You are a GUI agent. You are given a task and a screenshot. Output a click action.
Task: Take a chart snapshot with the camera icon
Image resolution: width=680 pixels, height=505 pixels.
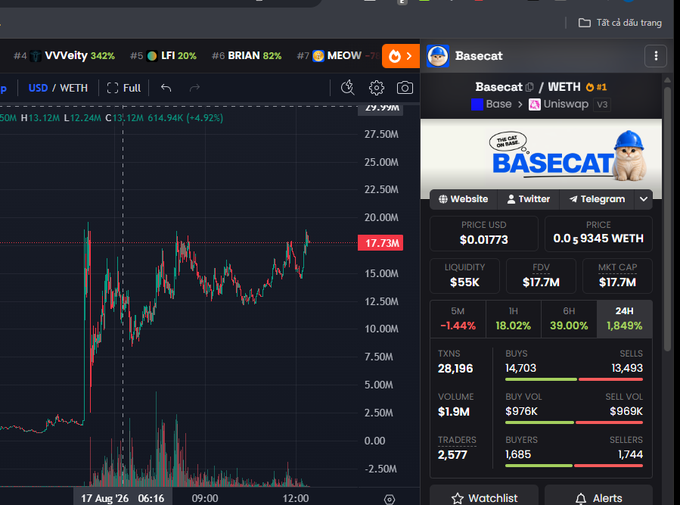pyautogui.click(x=405, y=88)
